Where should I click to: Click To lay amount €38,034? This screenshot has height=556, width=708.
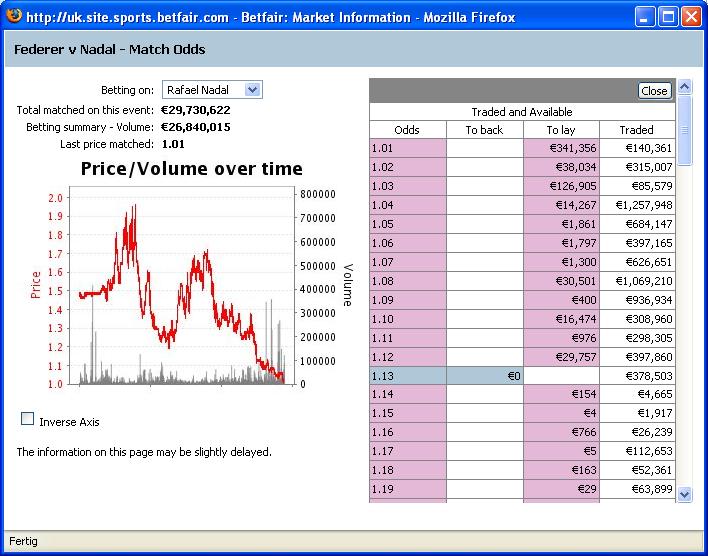561,167
